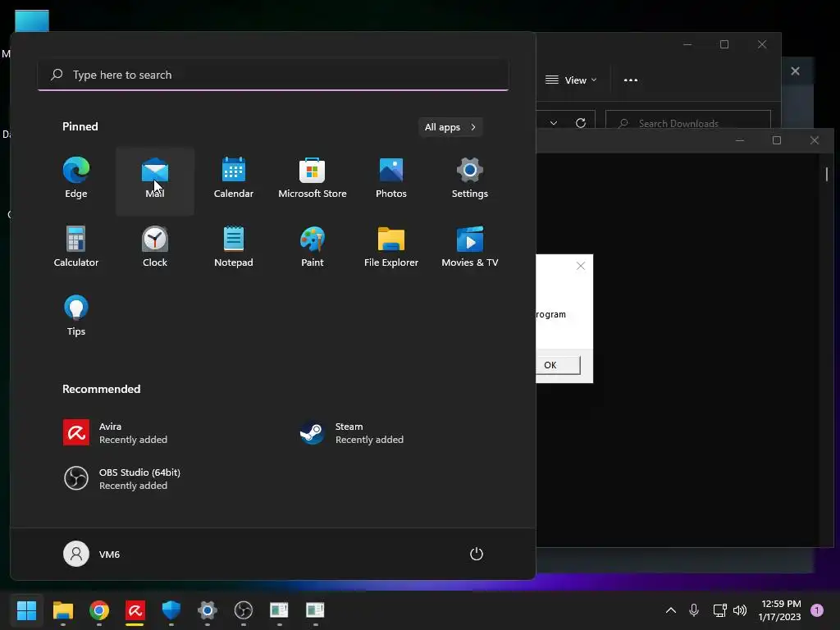Open the Edge pinned app
The width and height of the screenshot is (840, 630).
click(76, 178)
